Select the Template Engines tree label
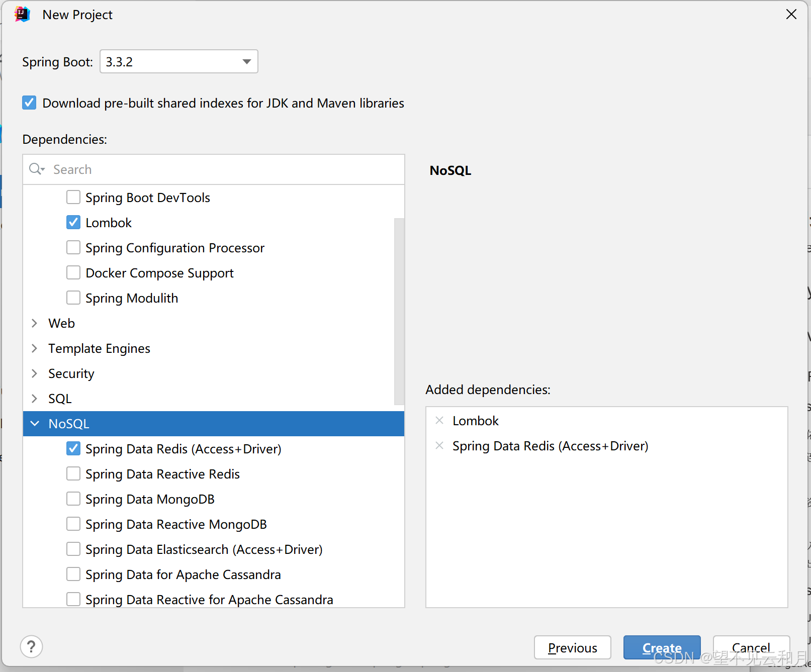The height and width of the screenshot is (672, 811). [x=99, y=348]
